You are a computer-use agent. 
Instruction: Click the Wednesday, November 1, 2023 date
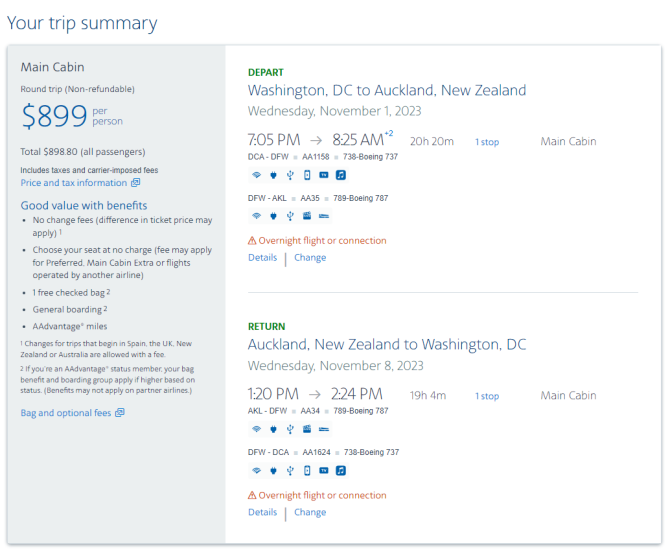335,111
